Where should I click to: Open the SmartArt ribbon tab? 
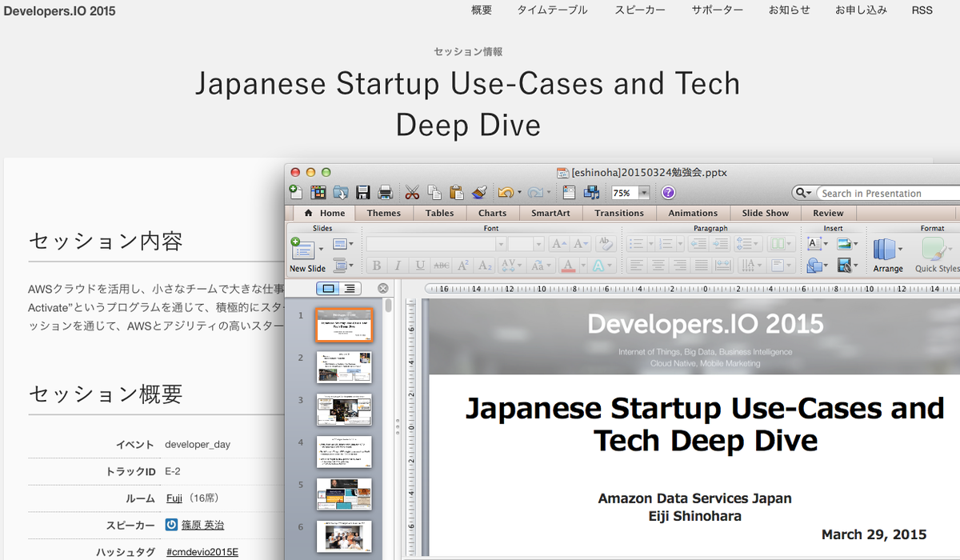(x=550, y=213)
